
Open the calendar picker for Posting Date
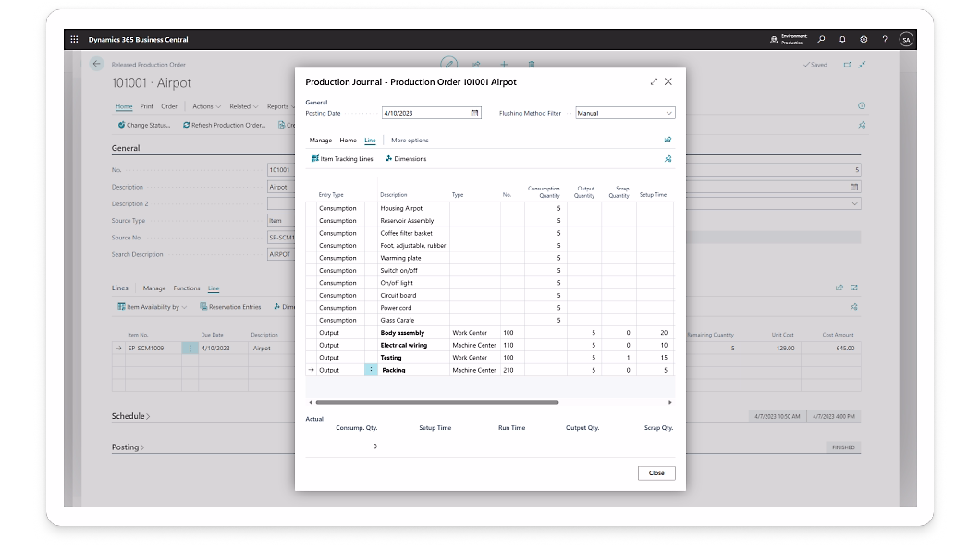474,113
